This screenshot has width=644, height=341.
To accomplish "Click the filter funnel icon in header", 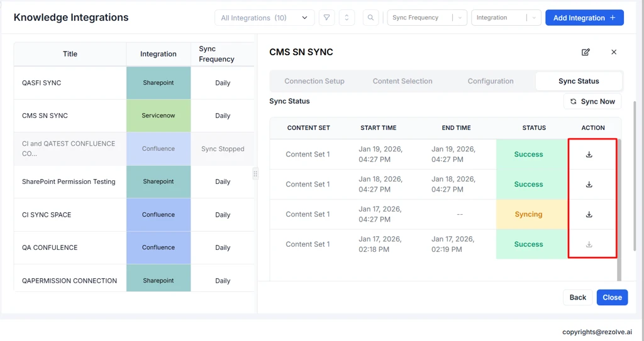I will 326,18.
